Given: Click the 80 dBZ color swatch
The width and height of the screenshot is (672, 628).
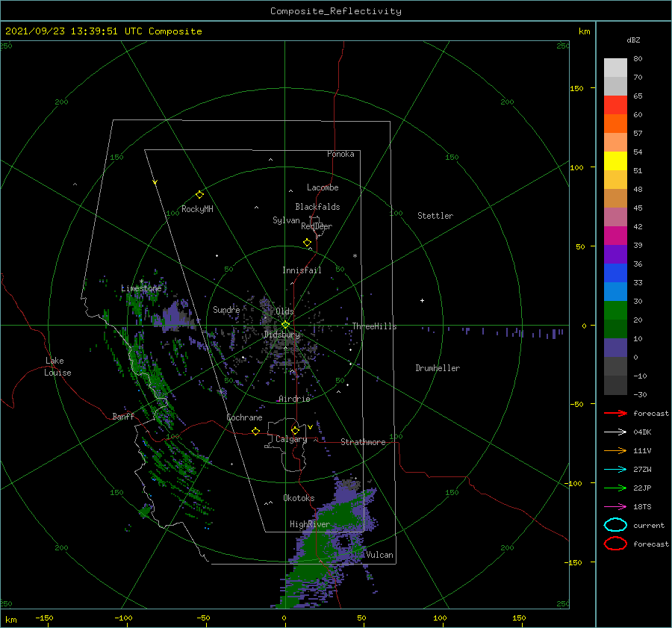Looking at the screenshot, I should [615, 67].
